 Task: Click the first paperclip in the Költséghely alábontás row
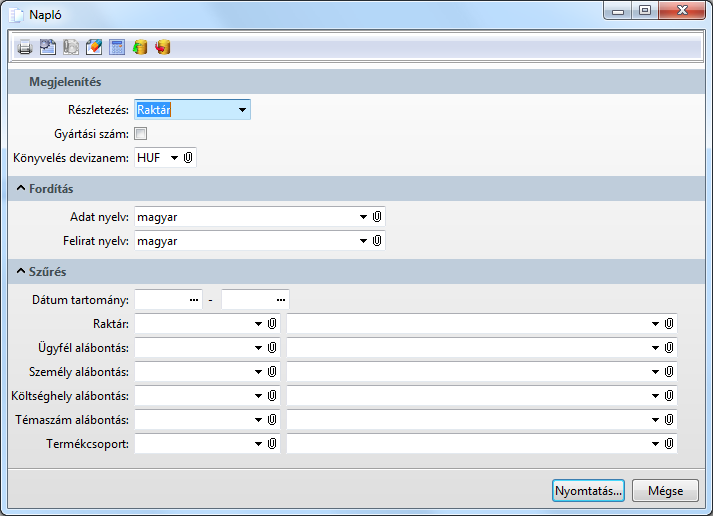(272, 396)
